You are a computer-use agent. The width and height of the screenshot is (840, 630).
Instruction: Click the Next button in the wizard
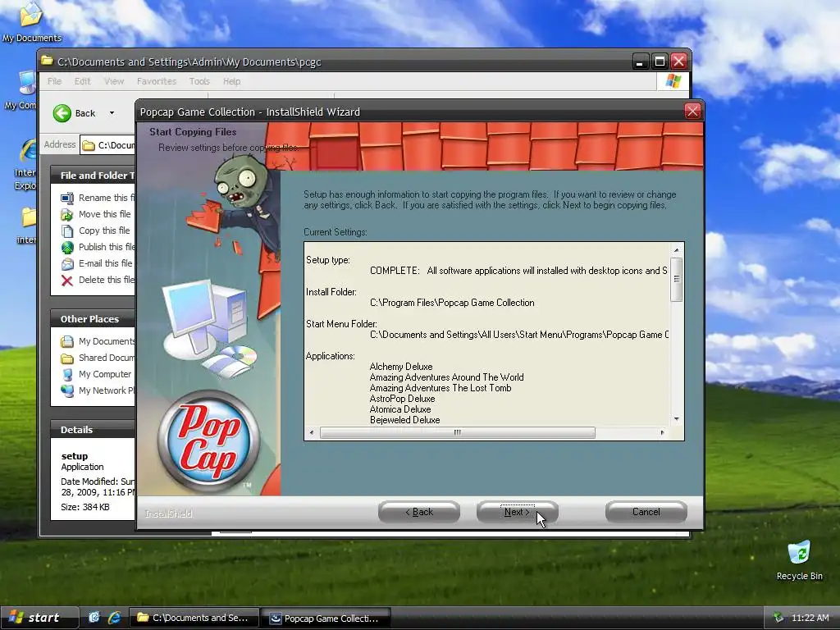tap(517, 512)
